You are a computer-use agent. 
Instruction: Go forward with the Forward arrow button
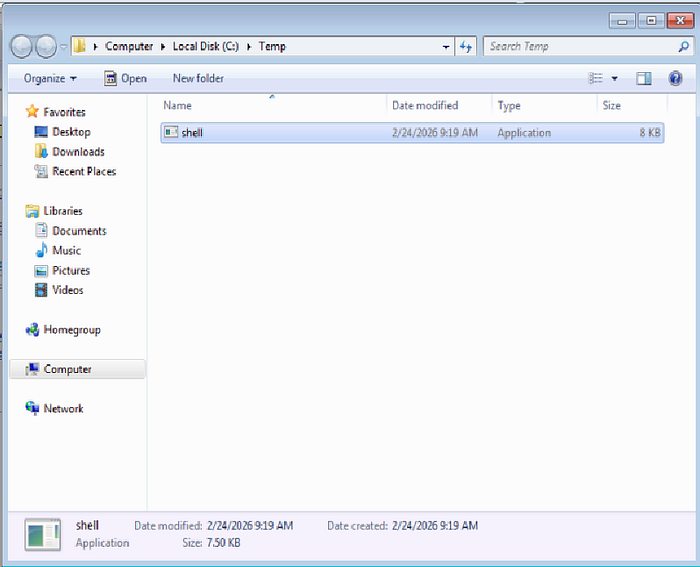tap(46, 46)
